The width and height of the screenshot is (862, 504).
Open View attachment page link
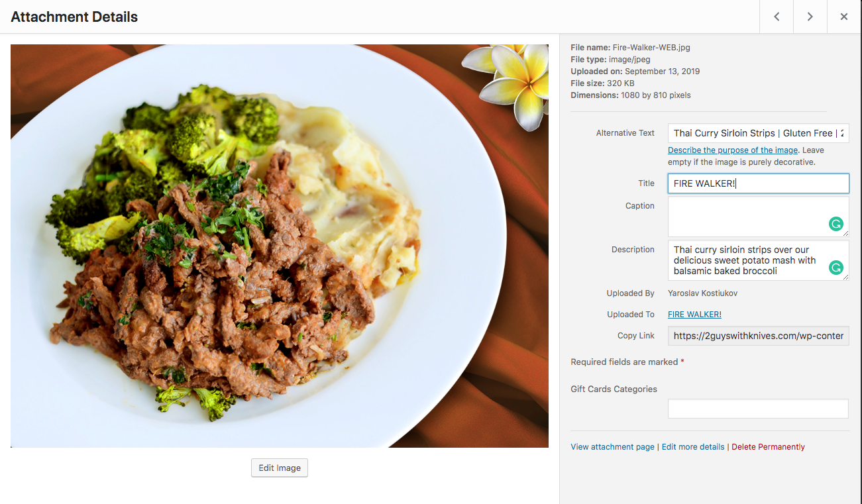(612, 447)
